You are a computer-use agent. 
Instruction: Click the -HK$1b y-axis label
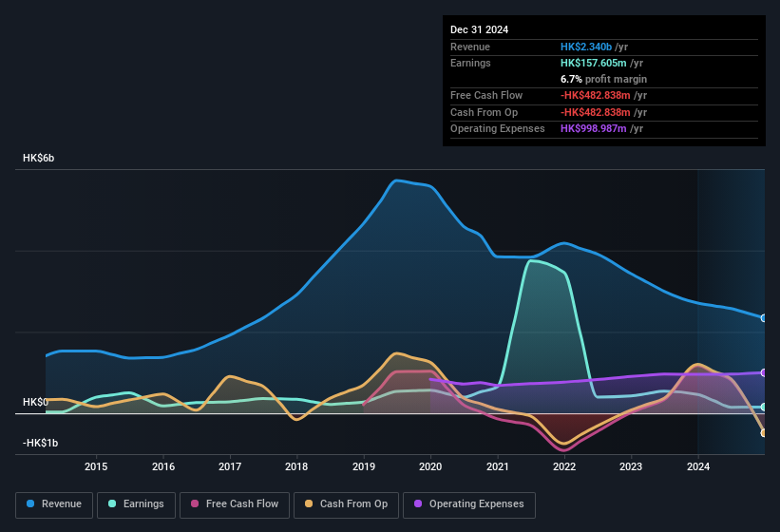tap(40, 443)
